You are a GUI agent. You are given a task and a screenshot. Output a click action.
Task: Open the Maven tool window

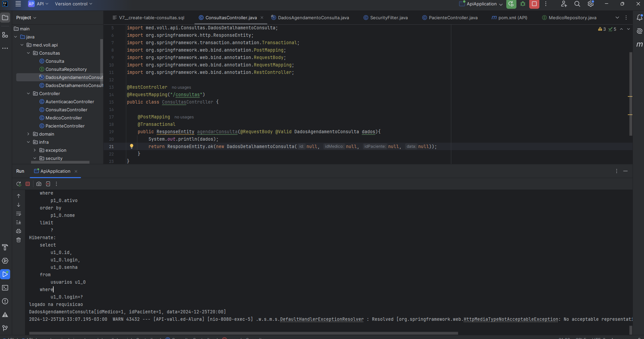click(x=639, y=45)
